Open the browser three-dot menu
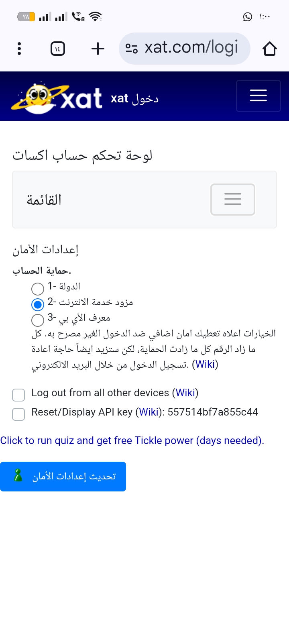The width and height of the screenshot is (289, 644). (x=19, y=49)
